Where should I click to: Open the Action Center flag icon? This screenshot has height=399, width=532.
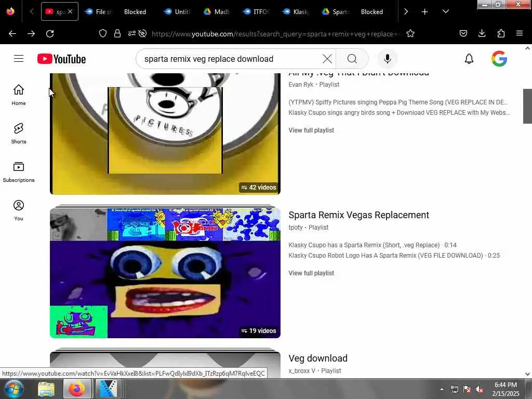click(x=467, y=390)
